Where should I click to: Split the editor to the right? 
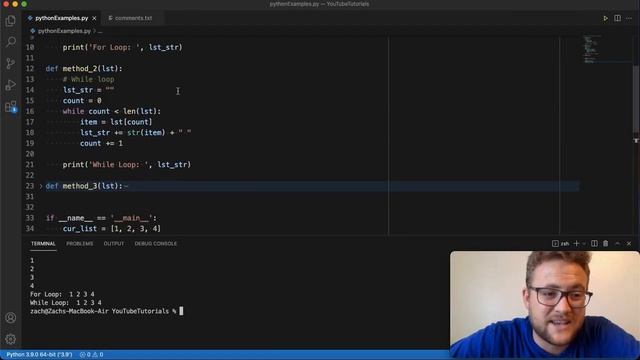(x=617, y=18)
